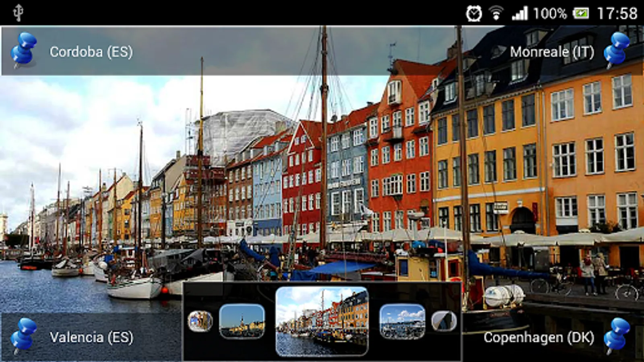Select the smallest thumbnail at far right
The height and width of the screenshot is (362, 644).
pos(444,321)
